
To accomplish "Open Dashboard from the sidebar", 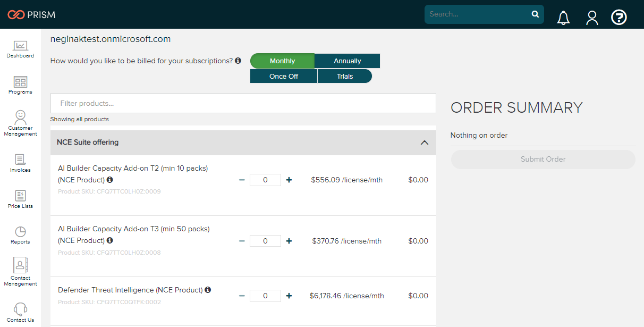I will click(x=20, y=49).
